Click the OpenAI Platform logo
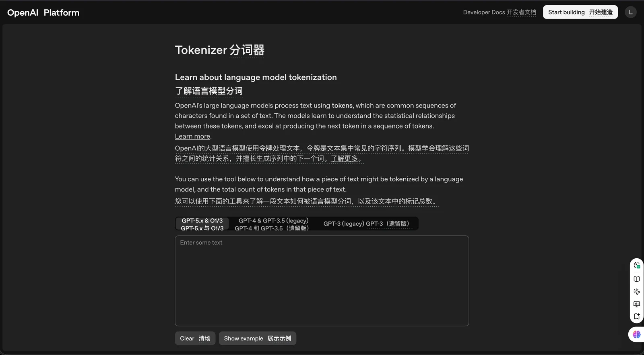This screenshot has height=355, width=644. (43, 12)
